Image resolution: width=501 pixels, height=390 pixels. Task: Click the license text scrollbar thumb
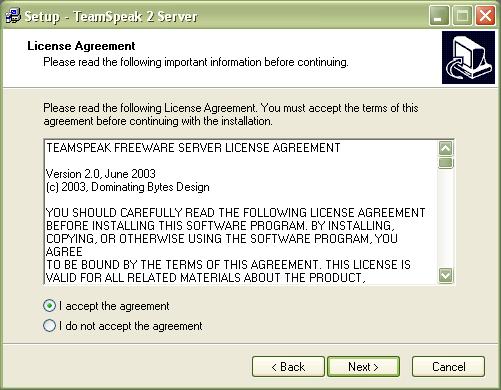(446, 163)
